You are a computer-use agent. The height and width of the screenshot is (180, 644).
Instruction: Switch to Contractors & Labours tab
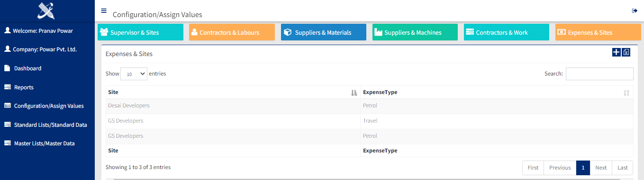coord(232,32)
